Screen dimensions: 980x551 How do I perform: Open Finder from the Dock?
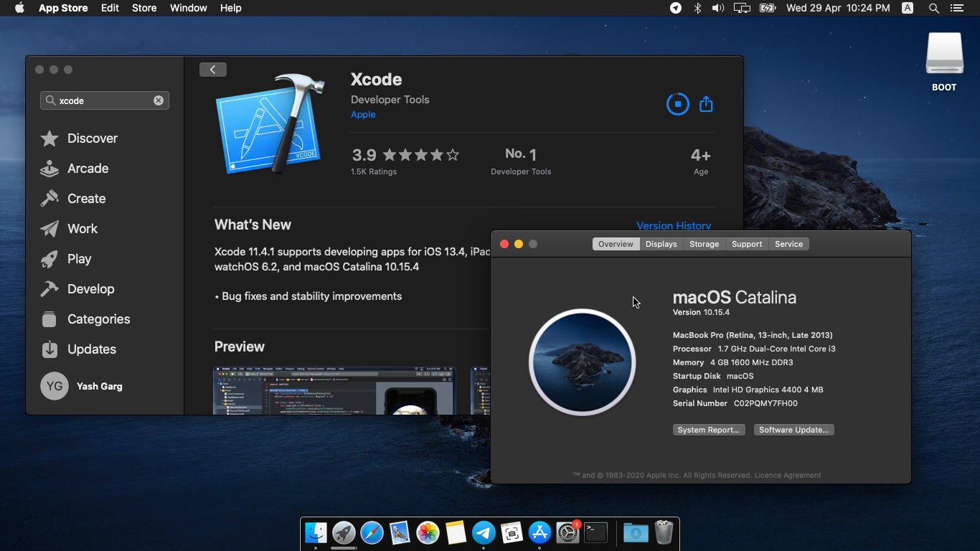click(316, 532)
